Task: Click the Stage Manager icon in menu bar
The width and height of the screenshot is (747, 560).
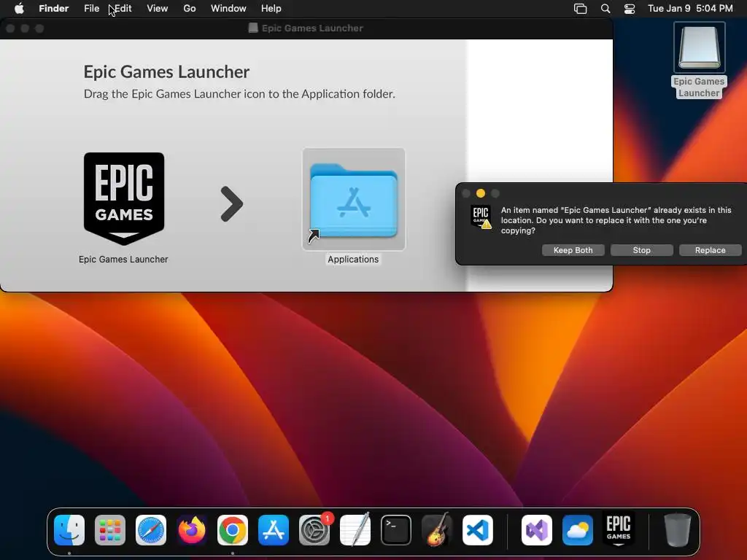Action: [580, 9]
